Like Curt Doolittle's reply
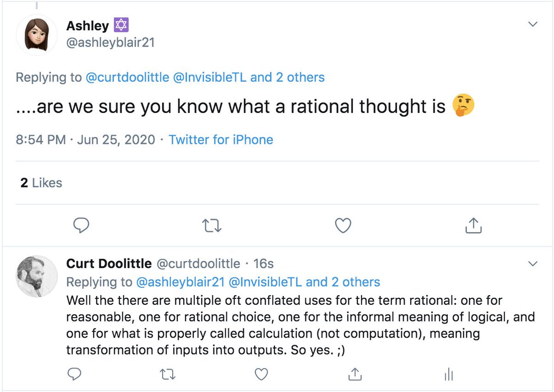 (x=261, y=374)
